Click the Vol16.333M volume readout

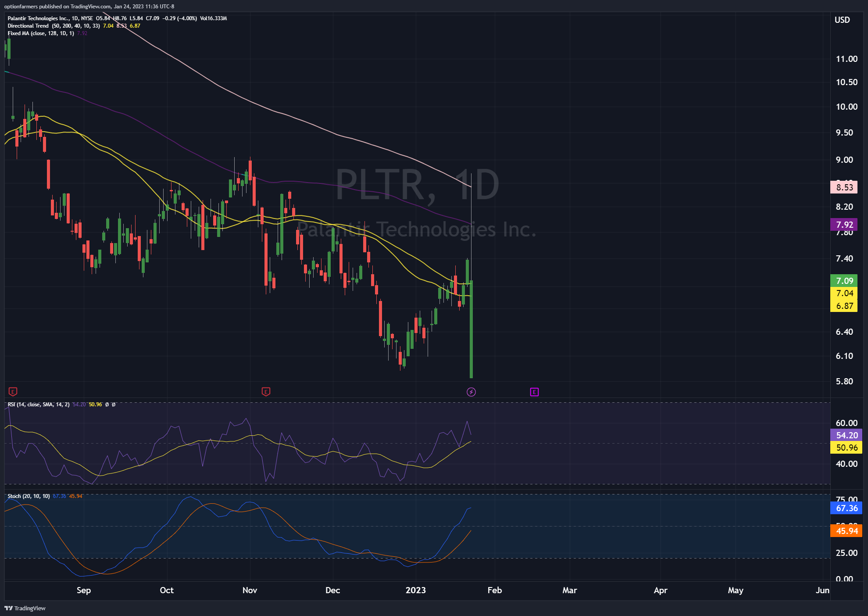click(214, 18)
